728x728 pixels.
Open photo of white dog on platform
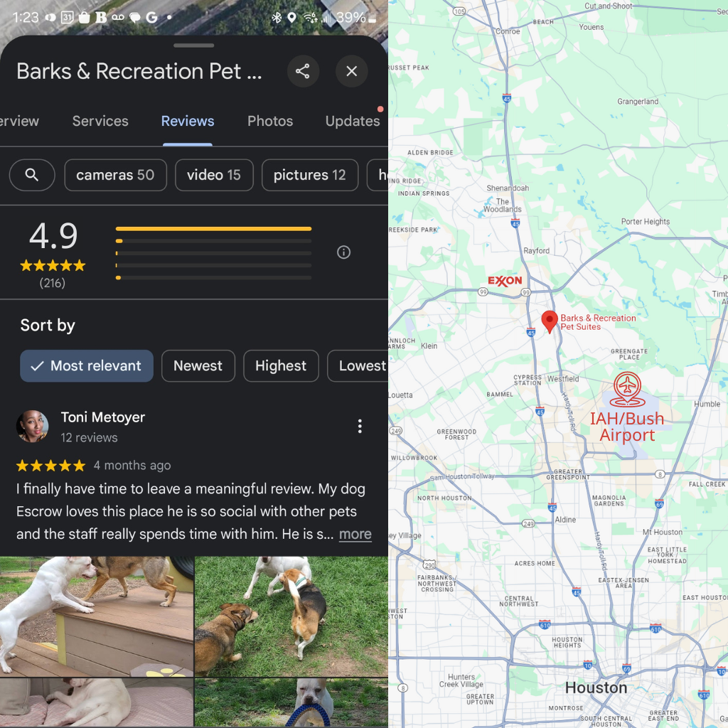coord(96,616)
